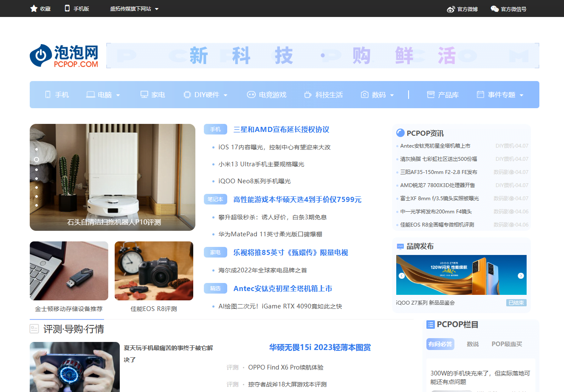Open news AMD锐龙7 7800X3D处理器开售

[437, 185]
